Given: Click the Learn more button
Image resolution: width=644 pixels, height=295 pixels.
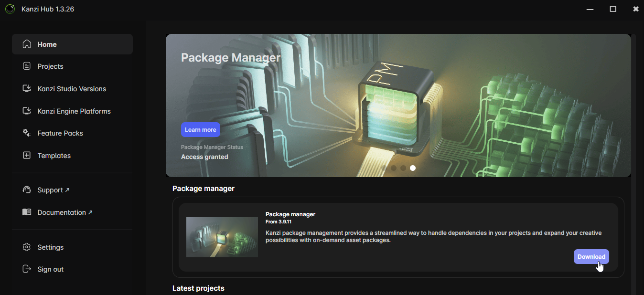Looking at the screenshot, I should point(200,129).
